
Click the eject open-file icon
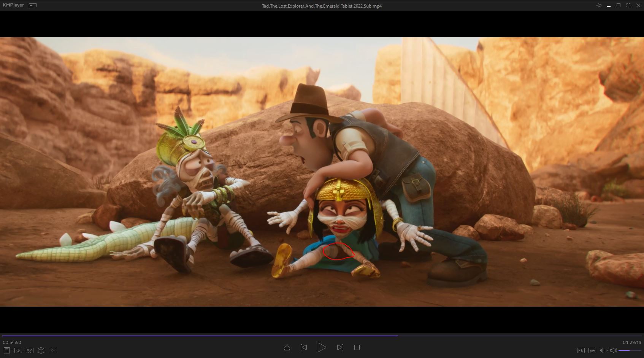tap(287, 347)
